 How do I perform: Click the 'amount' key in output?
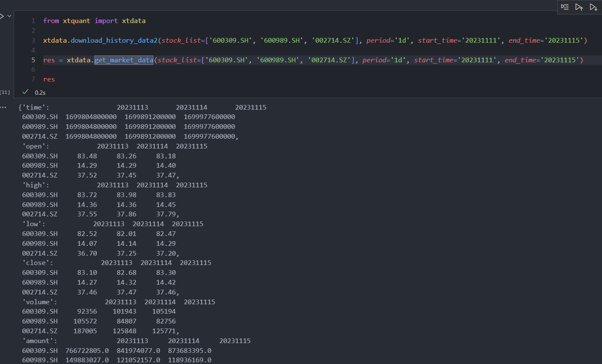point(40,341)
